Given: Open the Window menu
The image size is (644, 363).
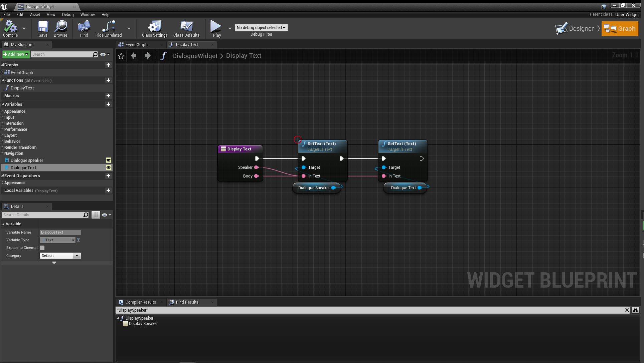Looking at the screenshot, I should point(87,15).
